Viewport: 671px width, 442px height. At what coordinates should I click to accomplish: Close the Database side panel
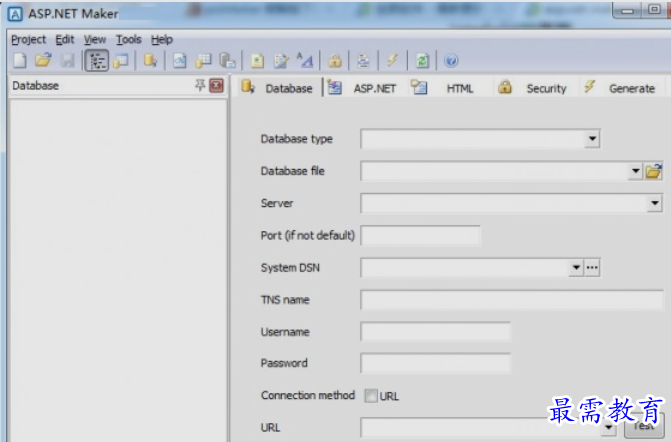tap(217, 86)
